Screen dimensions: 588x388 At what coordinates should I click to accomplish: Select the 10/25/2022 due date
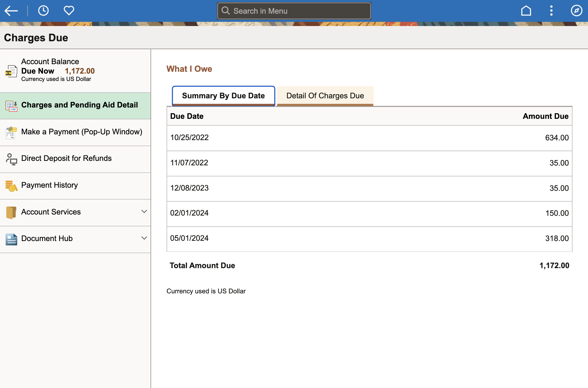point(189,137)
